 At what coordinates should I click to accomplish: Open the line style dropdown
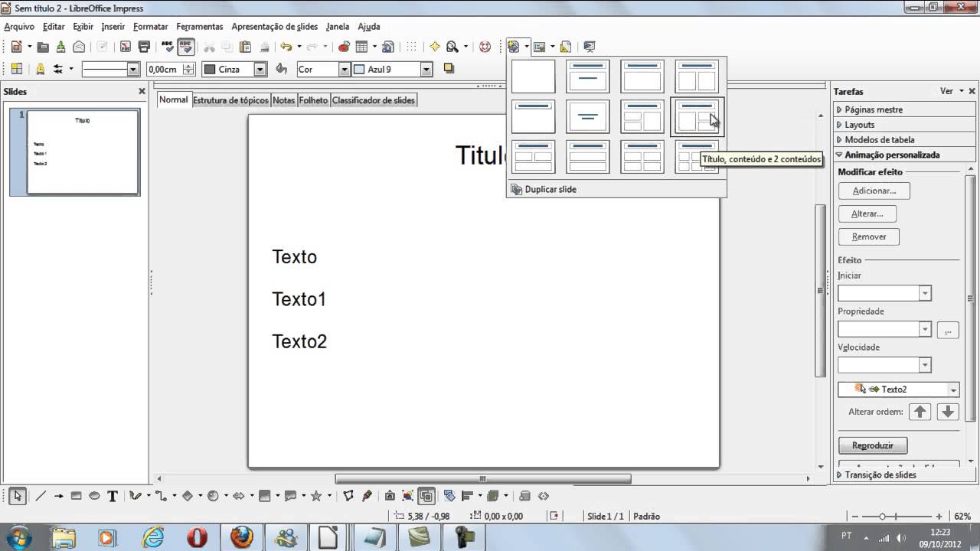pos(133,69)
